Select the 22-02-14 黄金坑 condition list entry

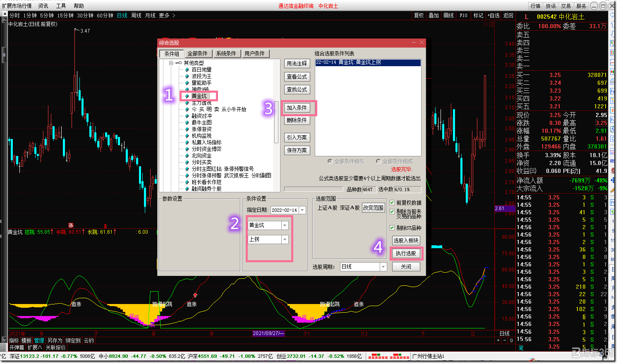tap(368, 62)
